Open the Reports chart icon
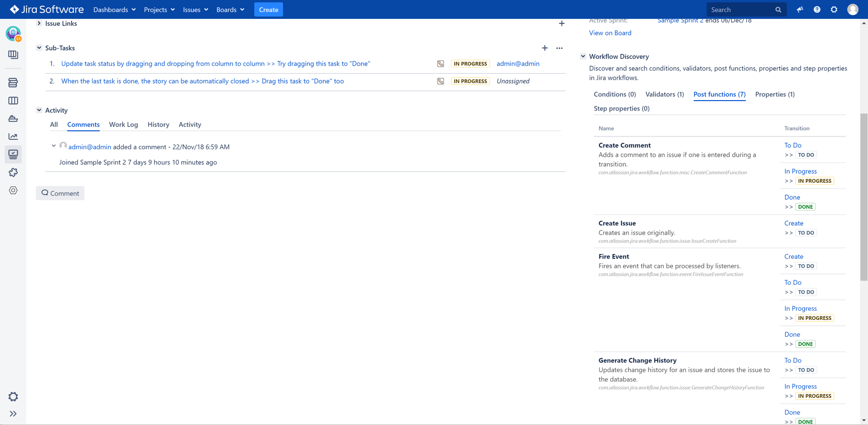The width and height of the screenshot is (868, 425). (x=13, y=136)
